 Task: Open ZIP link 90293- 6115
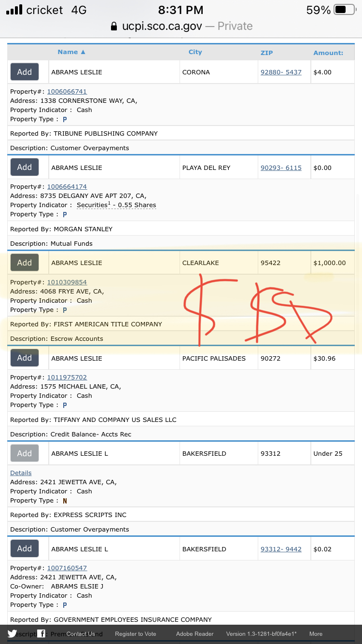point(281,168)
